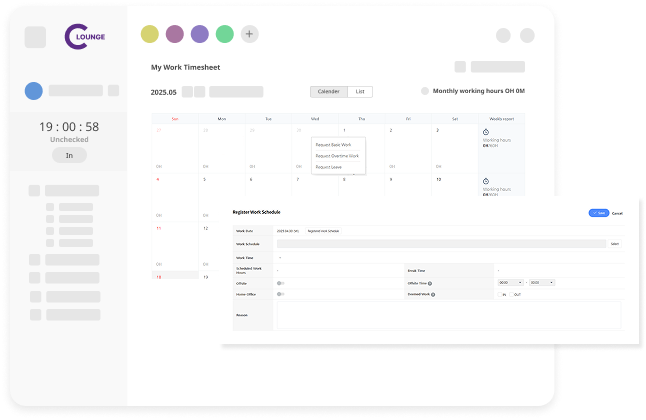Click inside the Reason text area
Screen dimensions: 646x420
click(x=449, y=315)
